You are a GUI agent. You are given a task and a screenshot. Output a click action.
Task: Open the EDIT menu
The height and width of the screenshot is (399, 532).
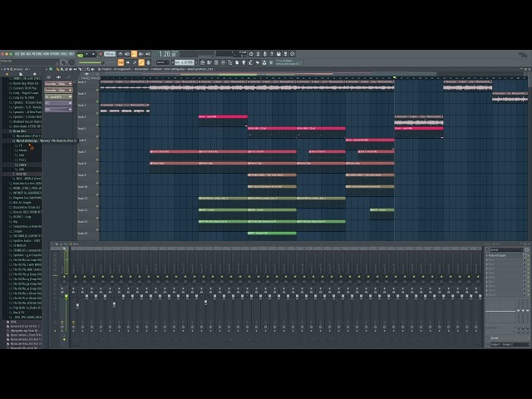point(23,54)
